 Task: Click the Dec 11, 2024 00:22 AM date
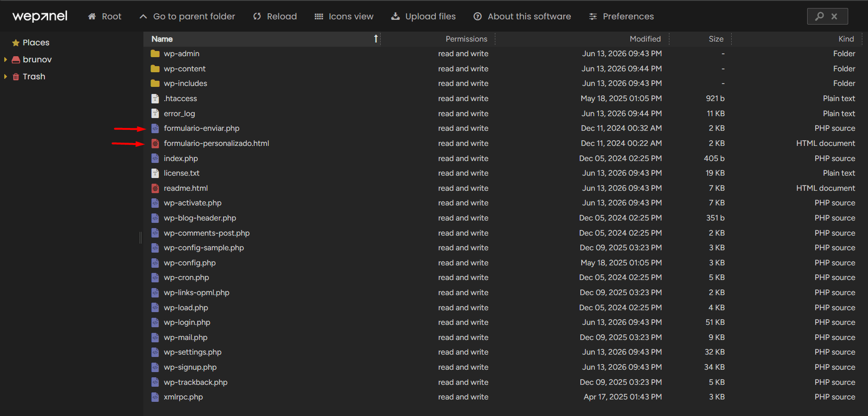621,143
